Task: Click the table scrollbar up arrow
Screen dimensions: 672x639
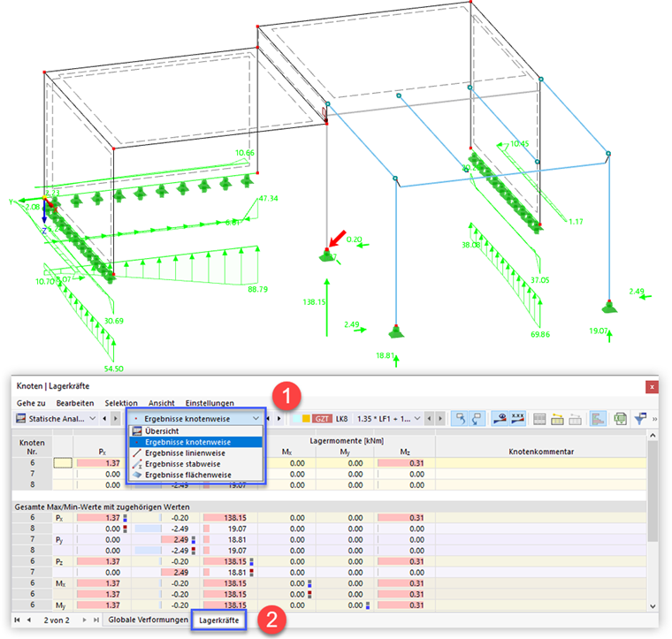Action: point(653,436)
